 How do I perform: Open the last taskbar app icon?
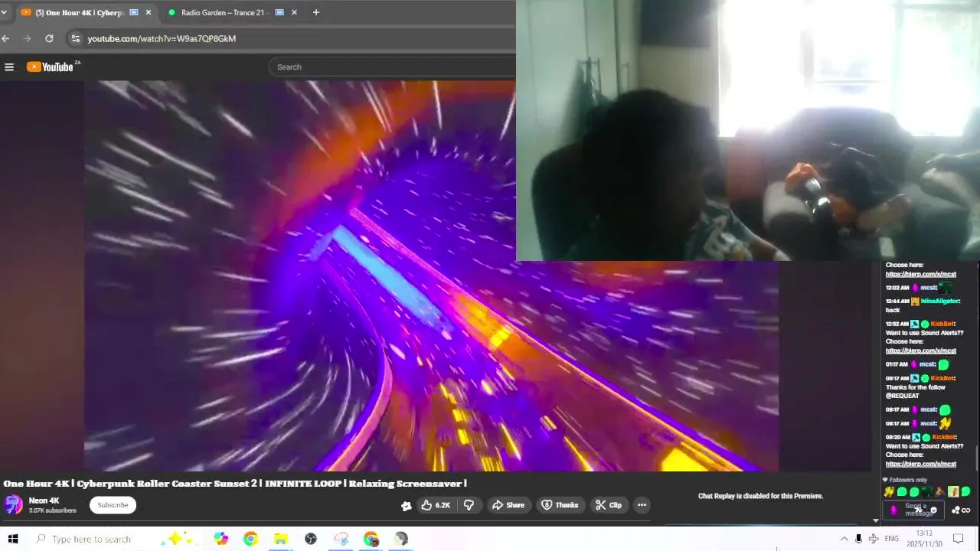coord(401,539)
